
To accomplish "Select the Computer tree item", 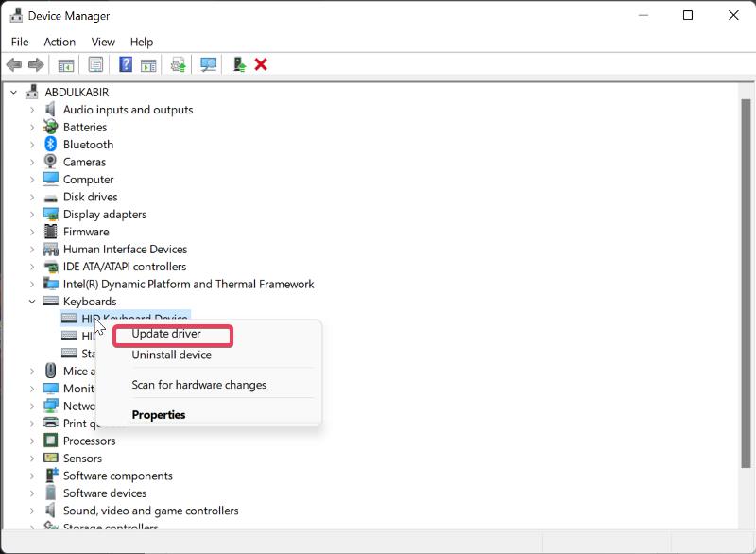I will [x=88, y=179].
